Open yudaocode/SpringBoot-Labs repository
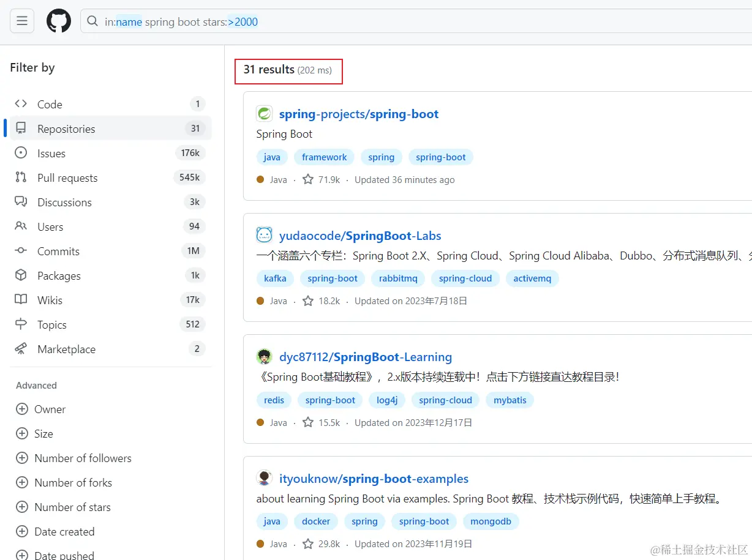The height and width of the screenshot is (560, 752). point(360,236)
